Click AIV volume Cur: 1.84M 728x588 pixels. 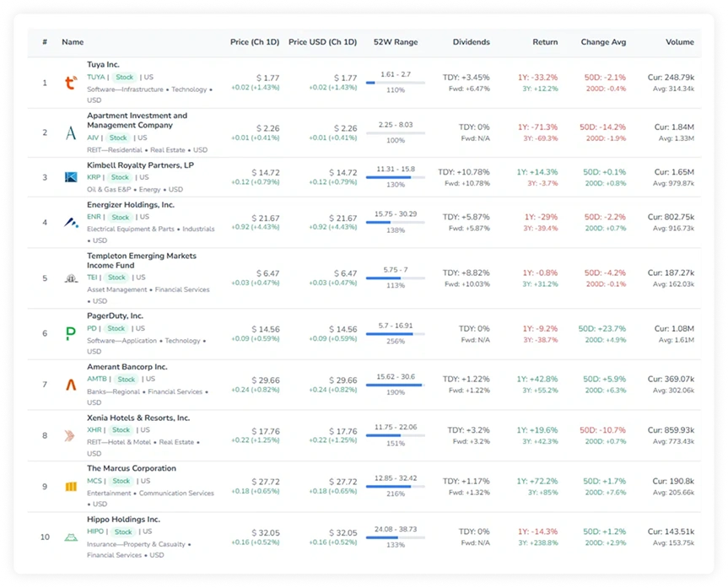click(x=674, y=127)
